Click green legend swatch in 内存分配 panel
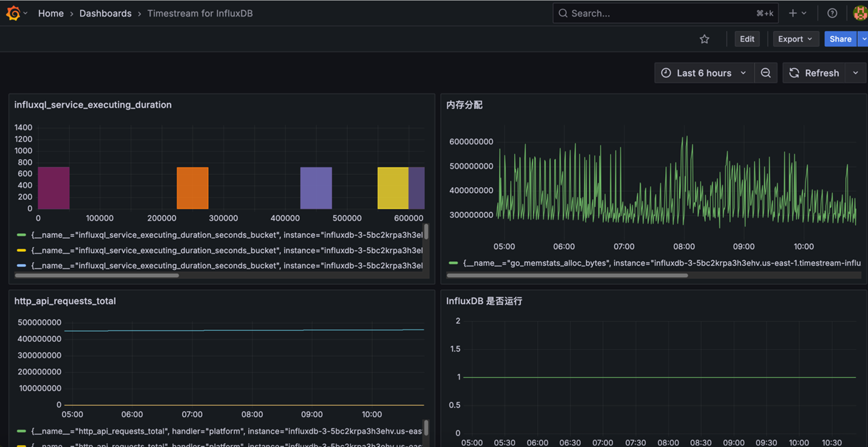The image size is (868, 447). click(453, 263)
